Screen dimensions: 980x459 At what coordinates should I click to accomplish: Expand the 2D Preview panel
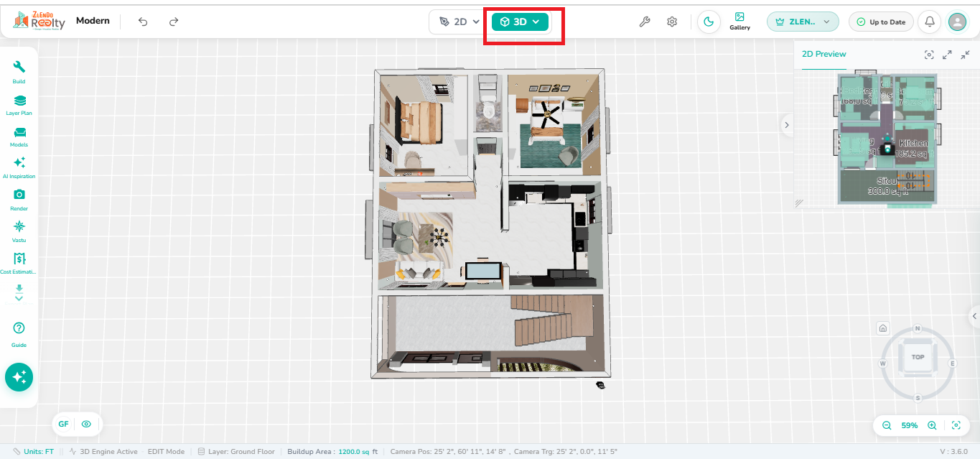(947, 55)
